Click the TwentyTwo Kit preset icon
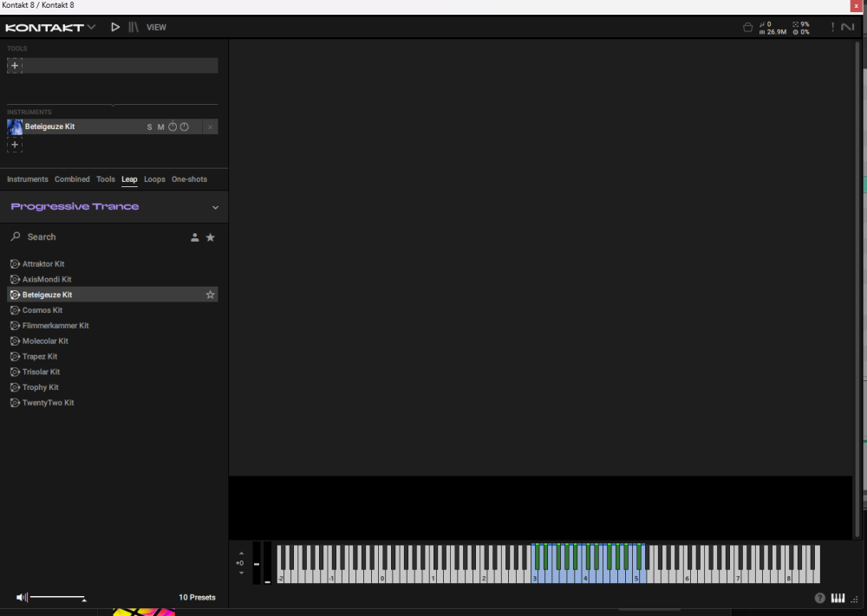 click(x=15, y=403)
